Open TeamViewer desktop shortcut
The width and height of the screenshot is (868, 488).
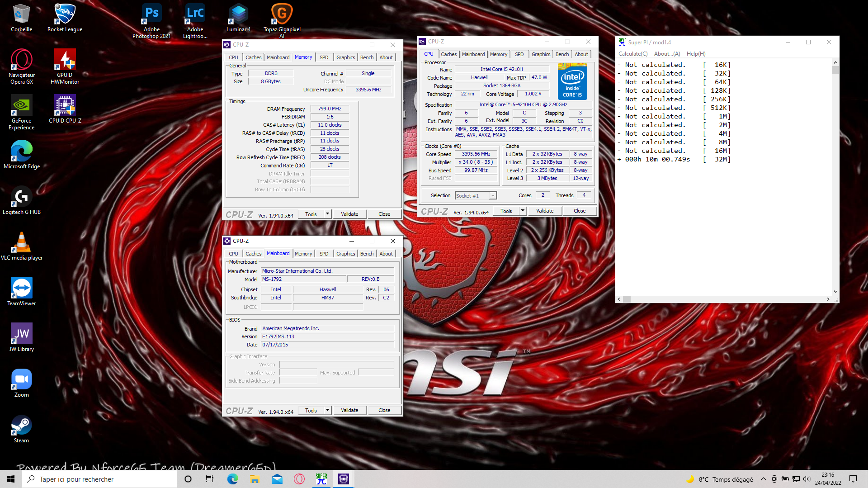point(21,292)
